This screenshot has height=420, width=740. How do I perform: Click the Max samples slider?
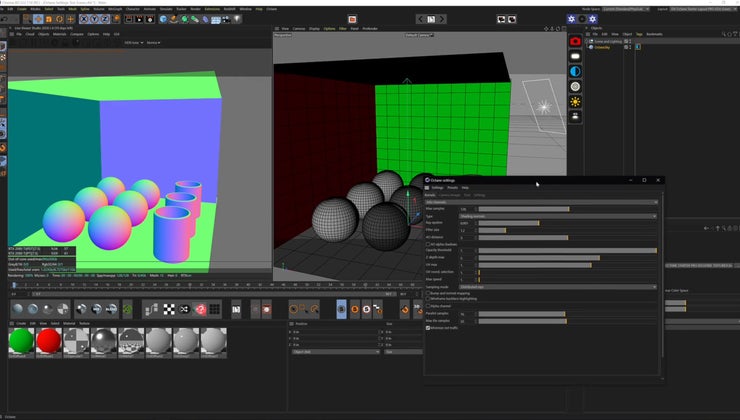(x=567, y=209)
